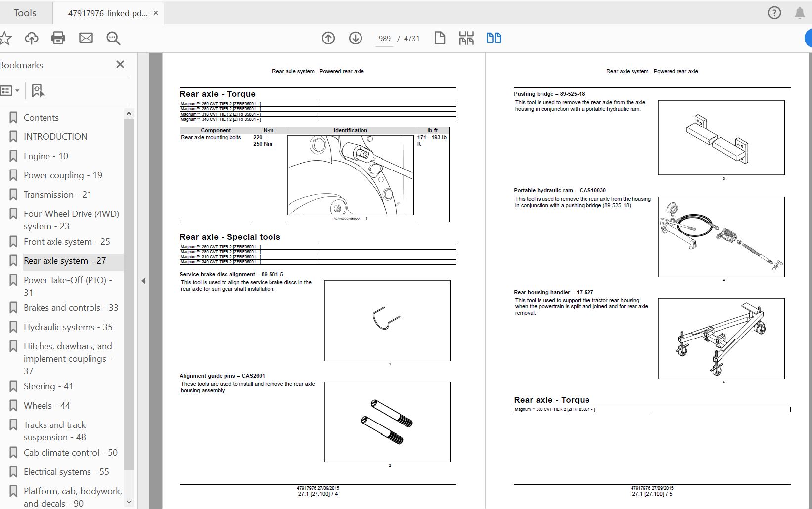The image size is (812, 509).
Task: Open Cab climate control - 50 bookmark
Action: pos(71,453)
